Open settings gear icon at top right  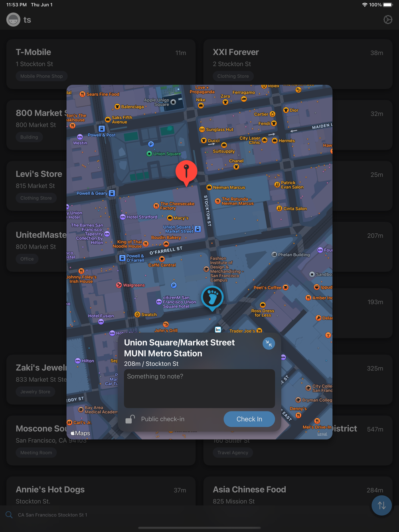[388, 20]
